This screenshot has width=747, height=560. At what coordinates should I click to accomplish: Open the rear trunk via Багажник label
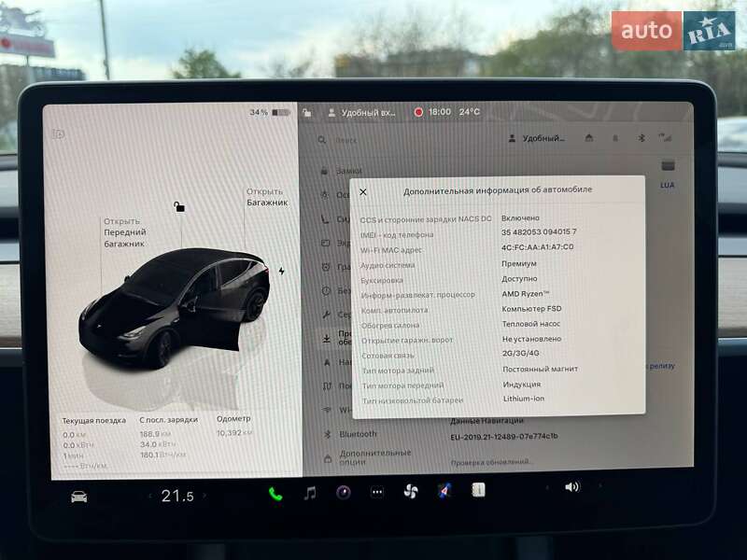[x=267, y=197]
